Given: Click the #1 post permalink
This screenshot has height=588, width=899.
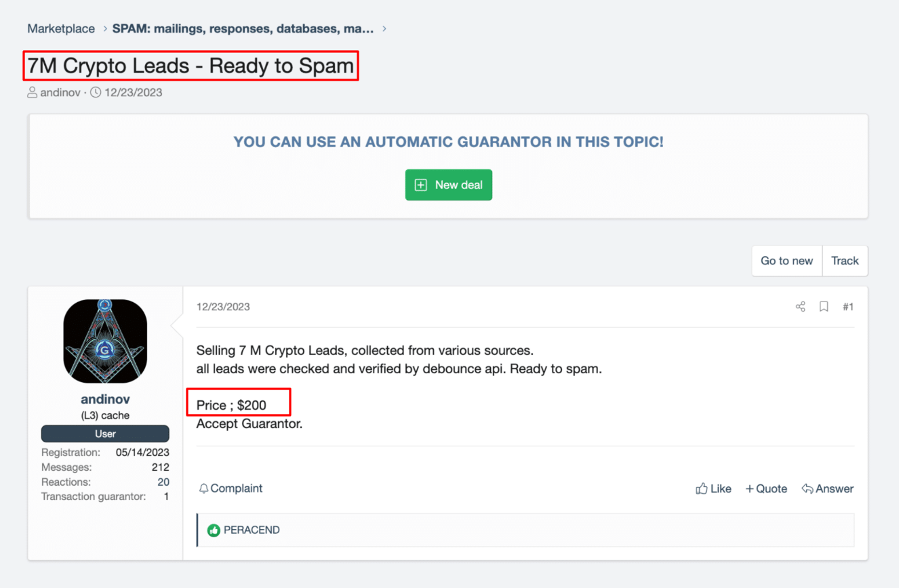Looking at the screenshot, I should pyautogui.click(x=847, y=307).
